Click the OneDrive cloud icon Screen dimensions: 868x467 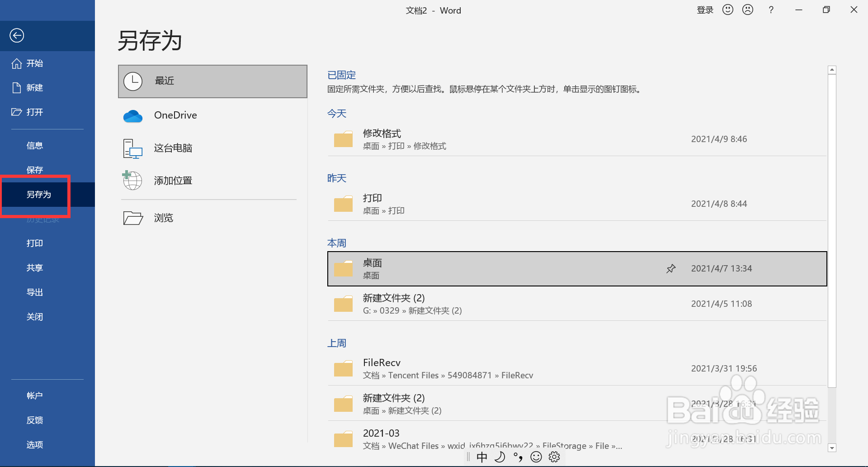point(133,116)
